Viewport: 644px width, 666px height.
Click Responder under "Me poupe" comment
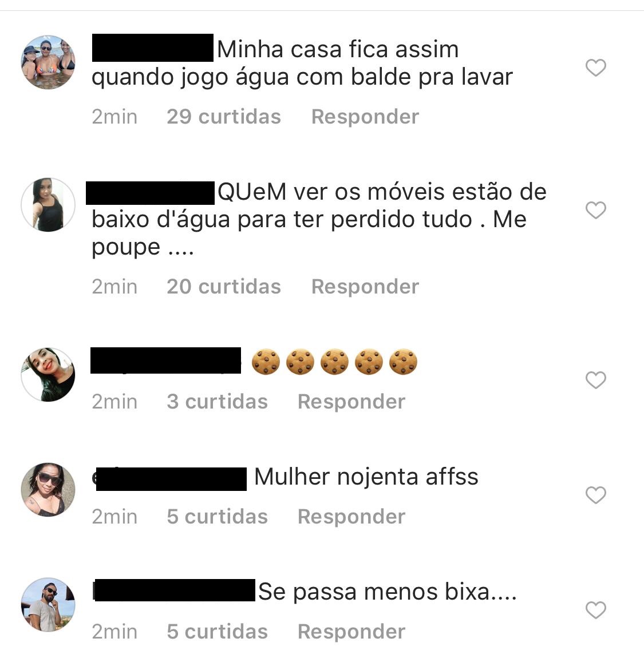365,287
